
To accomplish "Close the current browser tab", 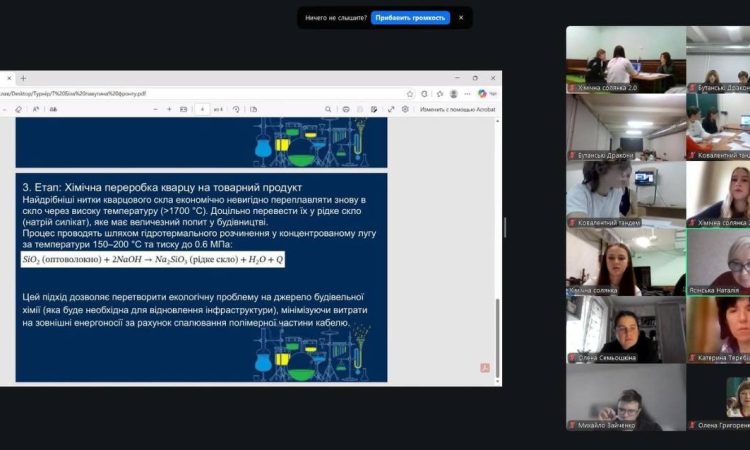I will [x=9, y=78].
